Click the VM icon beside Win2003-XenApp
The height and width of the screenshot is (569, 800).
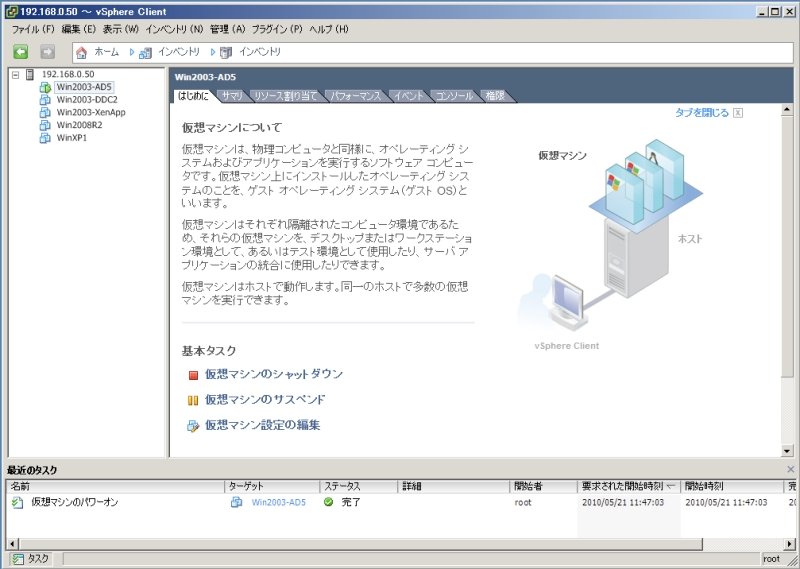point(45,112)
